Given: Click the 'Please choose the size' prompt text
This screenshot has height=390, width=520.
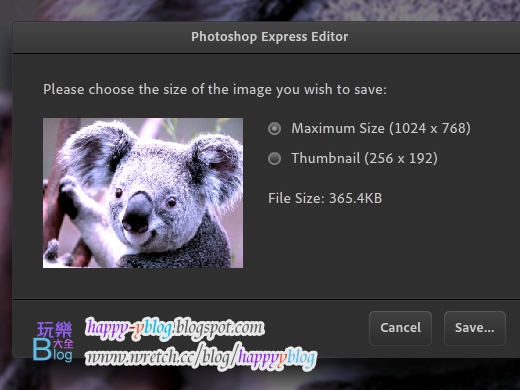Looking at the screenshot, I should pyautogui.click(x=215, y=90).
